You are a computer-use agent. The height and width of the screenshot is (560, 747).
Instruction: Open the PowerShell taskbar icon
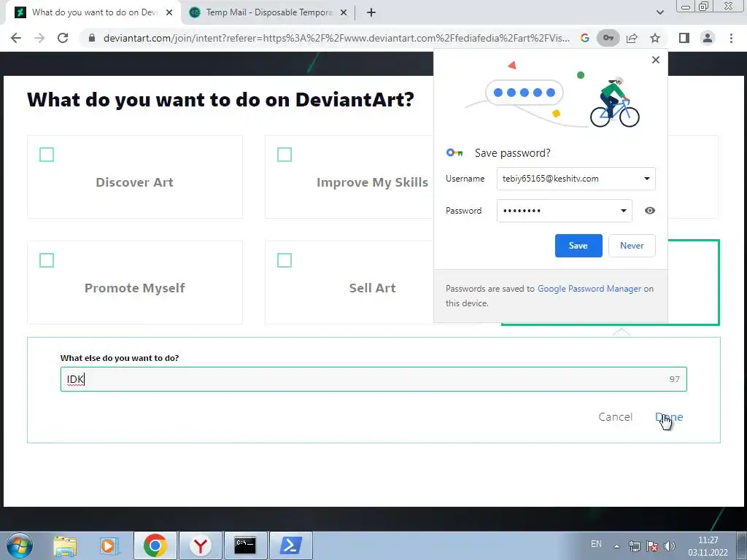point(290,545)
